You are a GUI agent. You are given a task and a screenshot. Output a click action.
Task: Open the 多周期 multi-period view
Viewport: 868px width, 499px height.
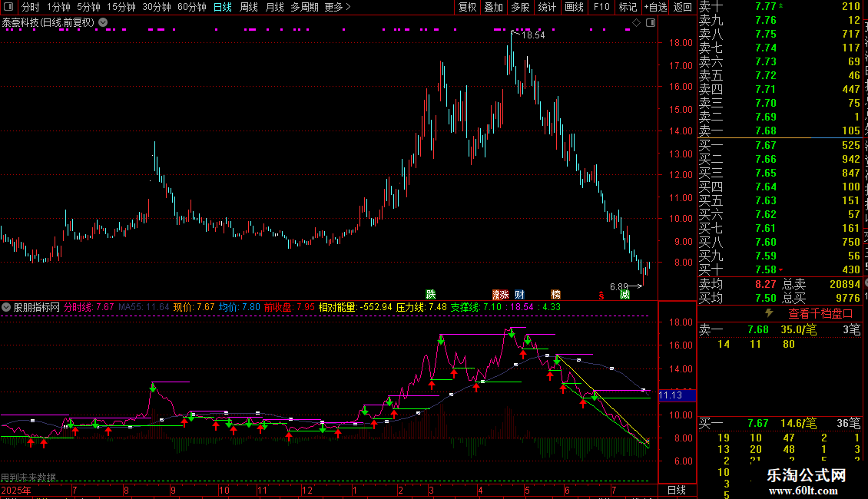(304, 7)
